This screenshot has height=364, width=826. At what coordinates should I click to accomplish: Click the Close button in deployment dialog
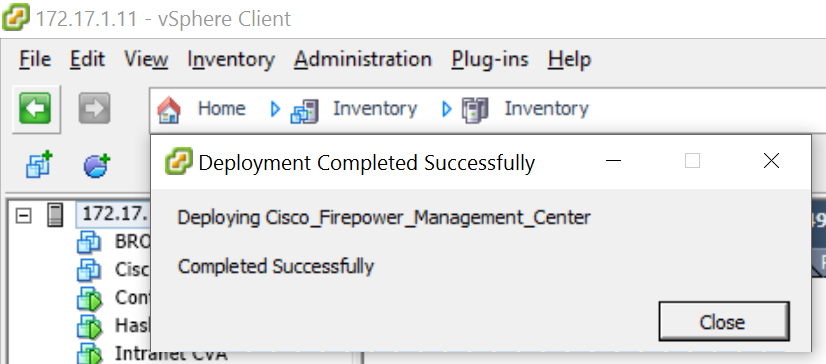click(724, 321)
